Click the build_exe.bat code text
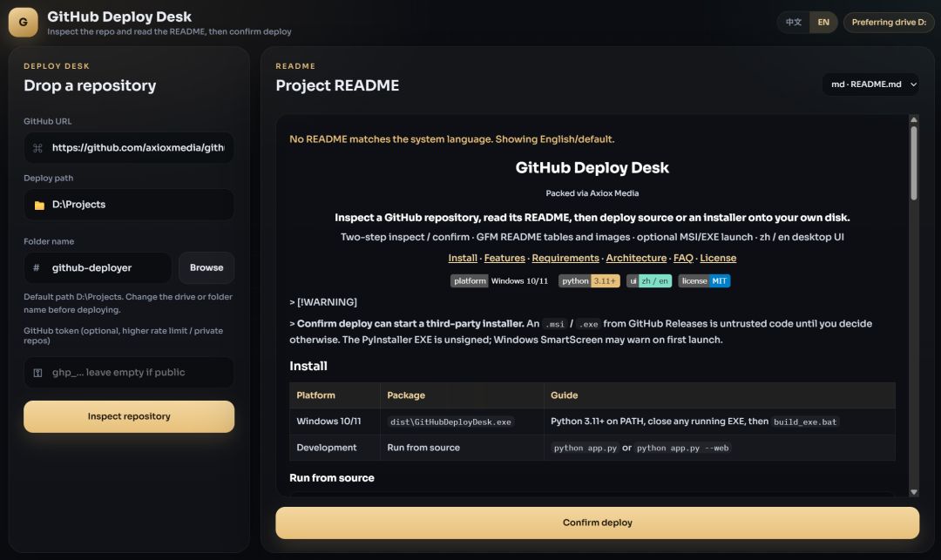The width and height of the screenshot is (941, 560). [x=805, y=422]
